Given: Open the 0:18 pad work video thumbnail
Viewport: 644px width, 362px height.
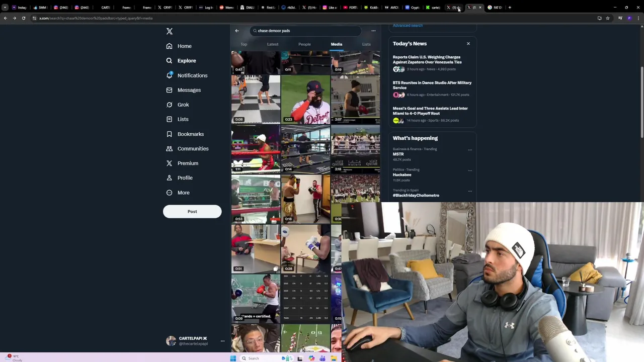Looking at the screenshot, I should [305, 199].
